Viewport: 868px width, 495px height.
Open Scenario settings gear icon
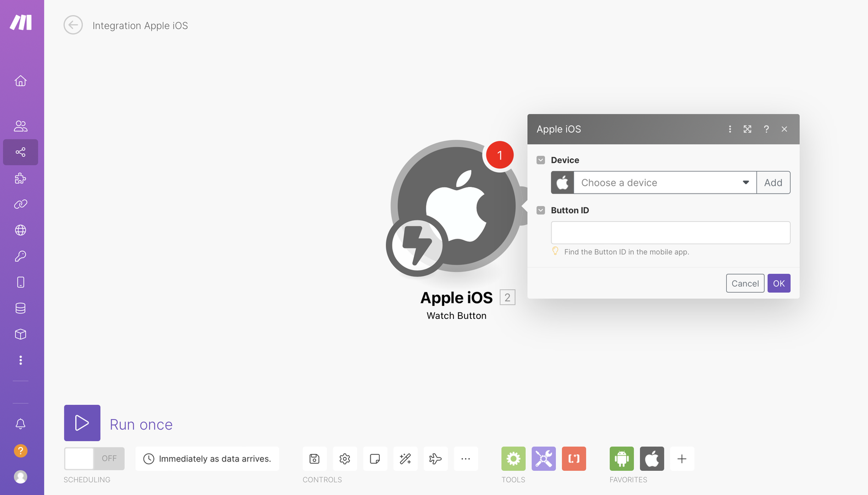pyautogui.click(x=345, y=459)
